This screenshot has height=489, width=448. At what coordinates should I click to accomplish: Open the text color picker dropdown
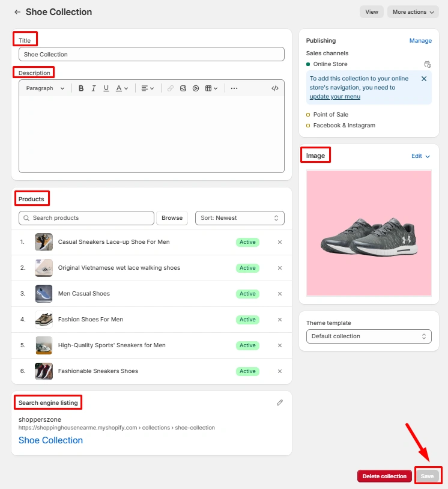point(122,88)
